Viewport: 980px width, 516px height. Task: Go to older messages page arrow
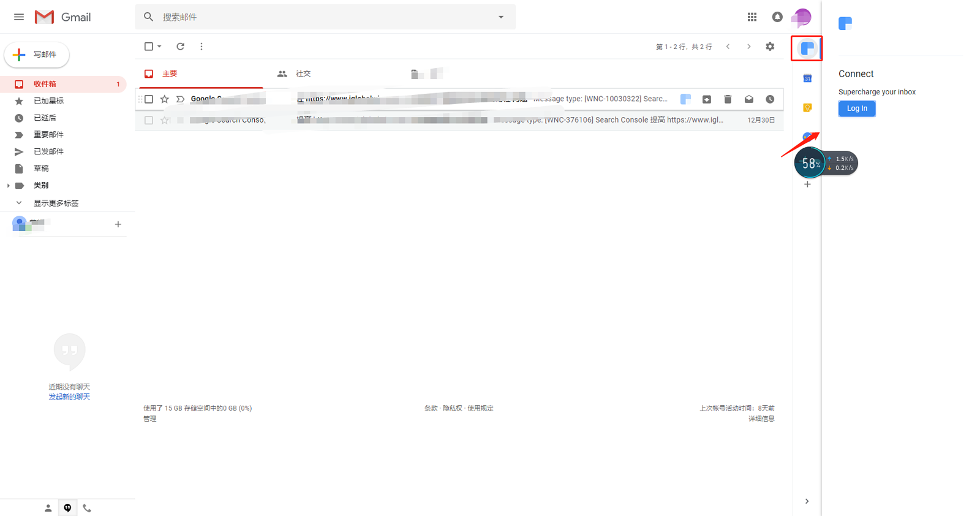pyautogui.click(x=748, y=47)
